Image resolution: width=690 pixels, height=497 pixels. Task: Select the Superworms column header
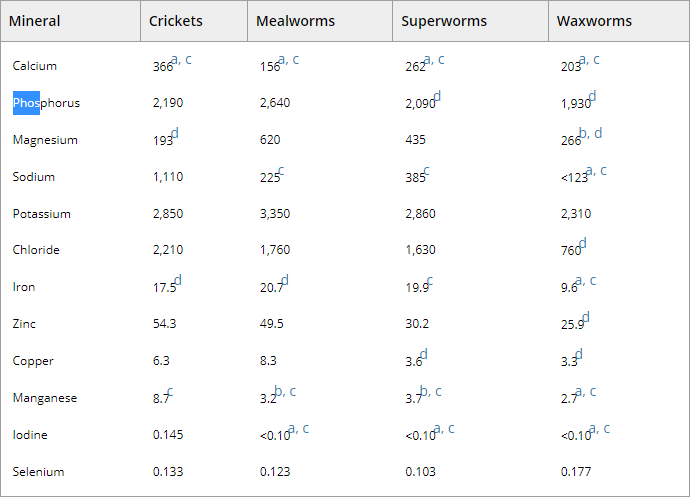[x=443, y=21]
